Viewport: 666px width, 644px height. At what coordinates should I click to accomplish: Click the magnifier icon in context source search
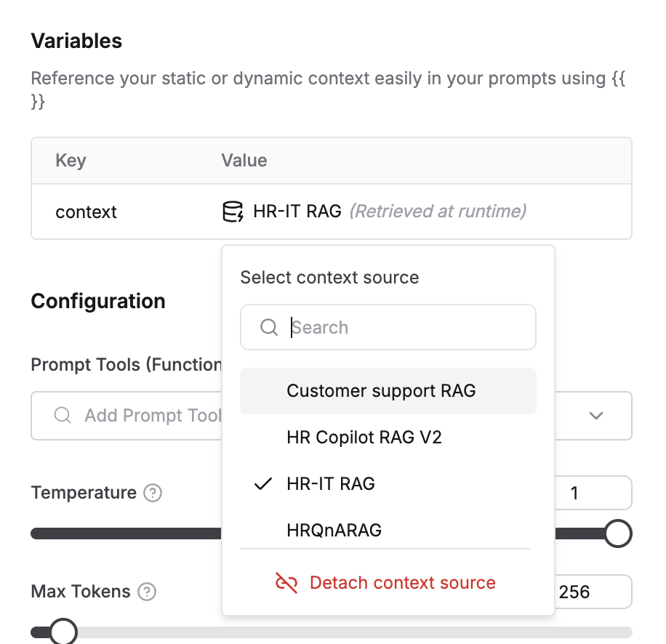point(269,327)
